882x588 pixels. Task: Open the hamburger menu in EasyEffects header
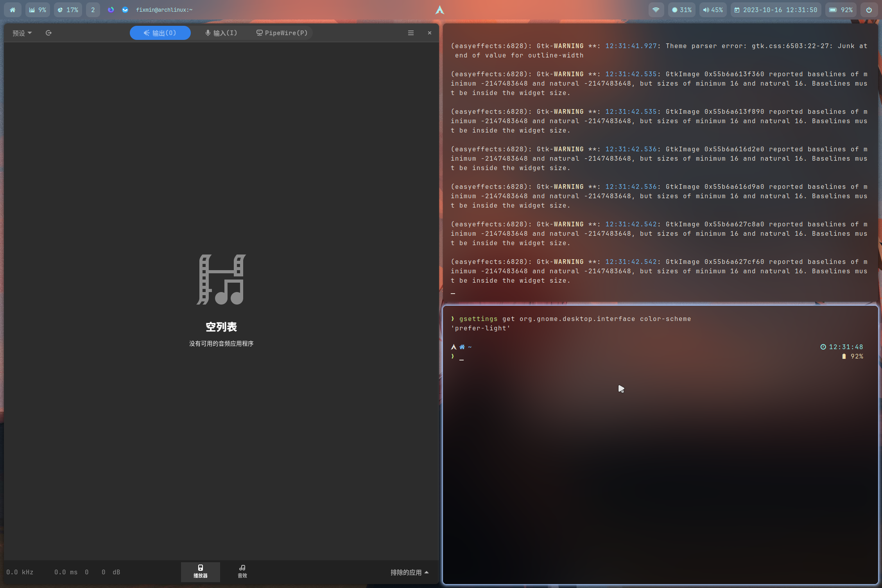[411, 33]
